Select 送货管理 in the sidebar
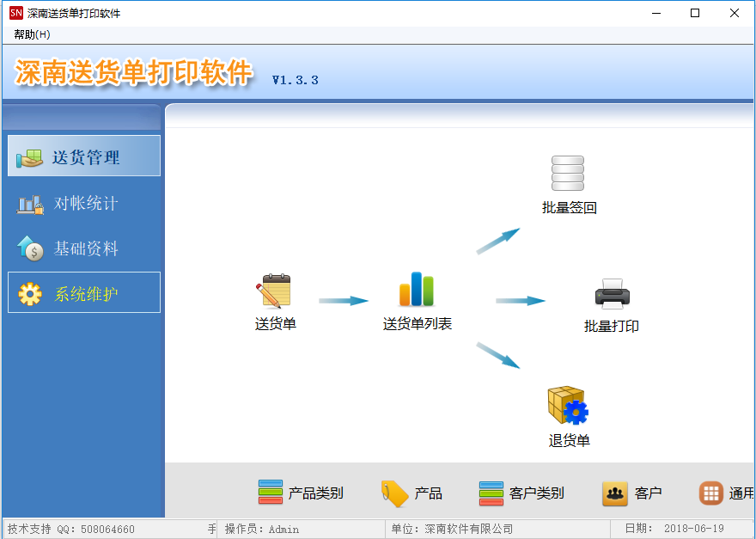The image size is (756, 539). (84, 156)
